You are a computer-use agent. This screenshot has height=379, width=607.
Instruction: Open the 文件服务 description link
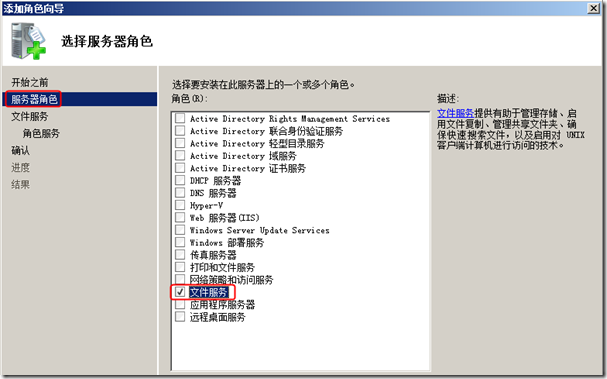[x=455, y=113]
